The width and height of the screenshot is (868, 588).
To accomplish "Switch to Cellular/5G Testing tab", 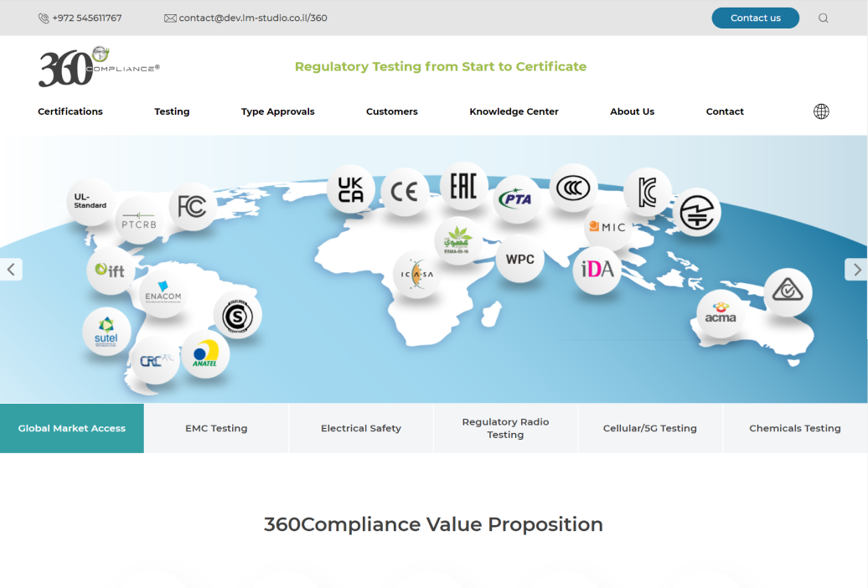I will 650,428.
